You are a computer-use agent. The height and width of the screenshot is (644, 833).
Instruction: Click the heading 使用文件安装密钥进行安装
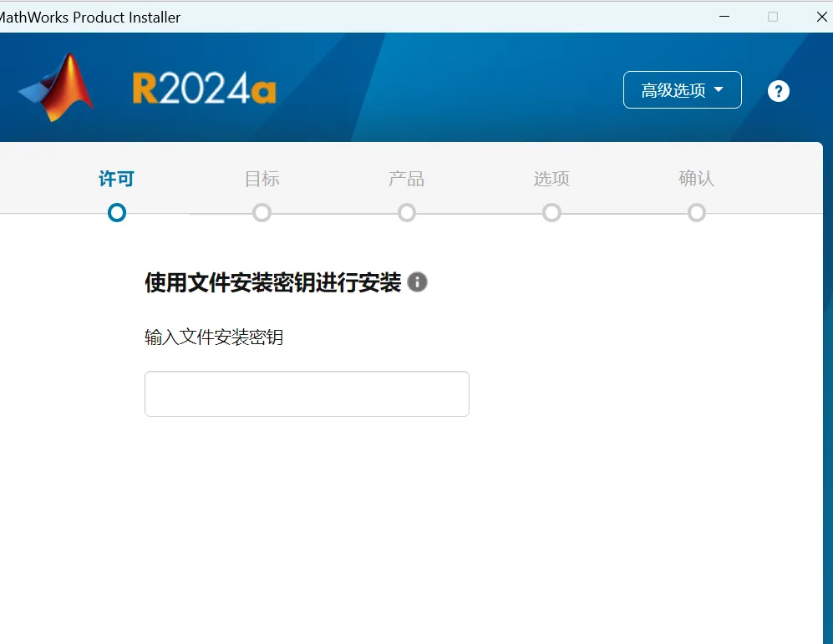272,282
